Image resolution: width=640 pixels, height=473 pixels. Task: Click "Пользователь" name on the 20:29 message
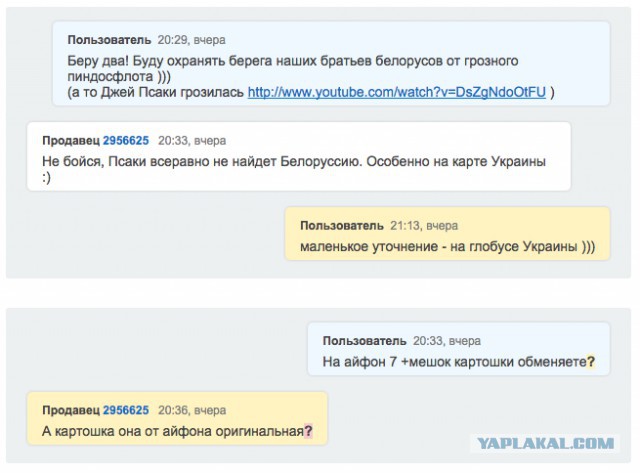(x=109, y=40)
